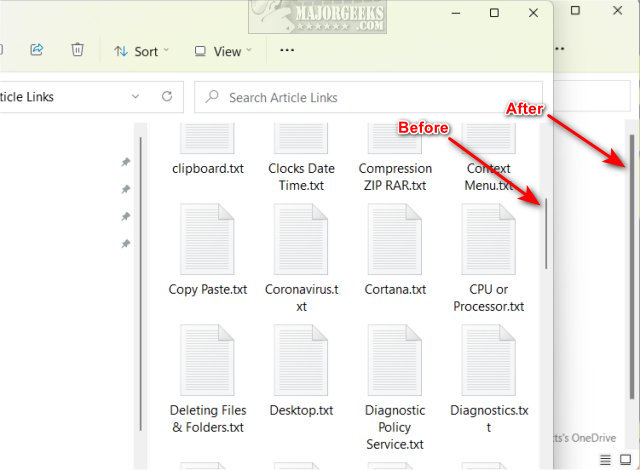Open the Sort dropdown menu
Viewport: 640px width, 470px height.
pos(141,51)
